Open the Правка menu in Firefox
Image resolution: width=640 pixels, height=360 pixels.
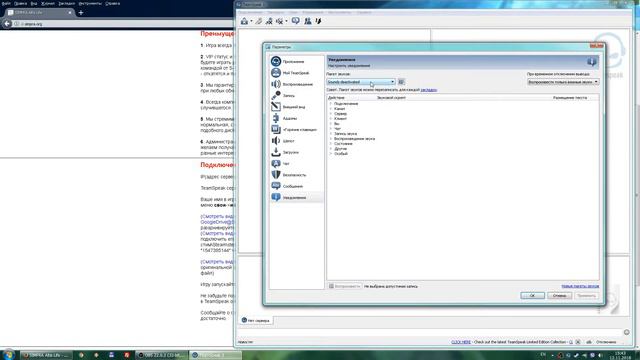[x=20, y=3]
